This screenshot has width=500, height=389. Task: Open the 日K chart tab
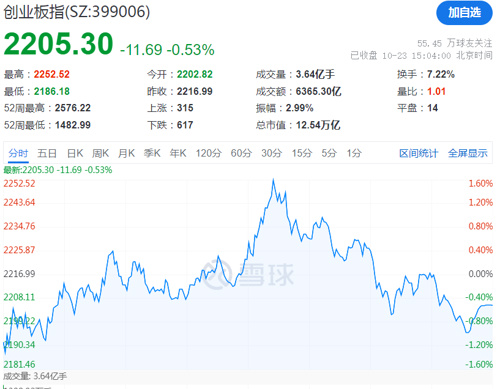pos(75,153)
